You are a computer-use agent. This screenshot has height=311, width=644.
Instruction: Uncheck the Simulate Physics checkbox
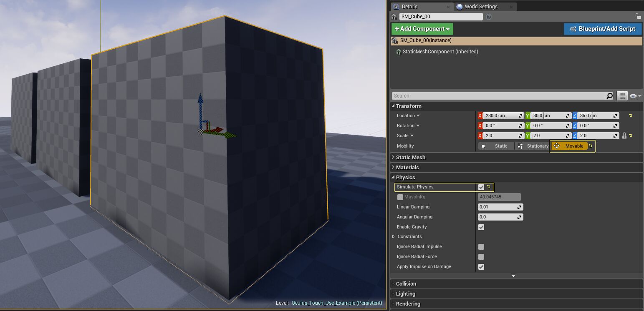coord(481,187)
